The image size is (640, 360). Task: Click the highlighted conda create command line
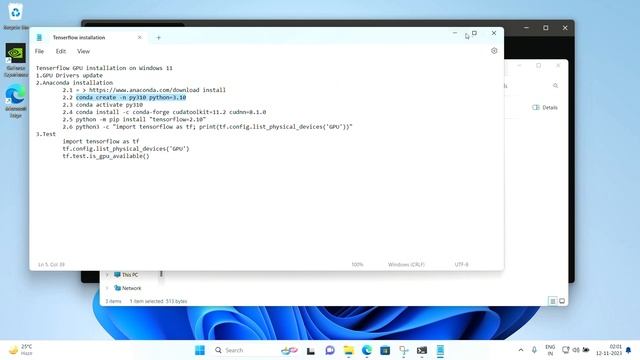(131, 98)
